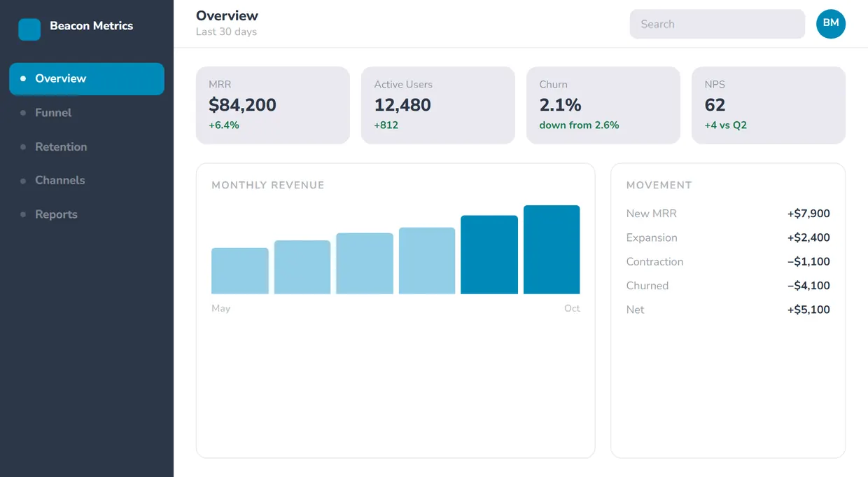Select the Churned −$4,100 movement row

[x=728, y=286]
